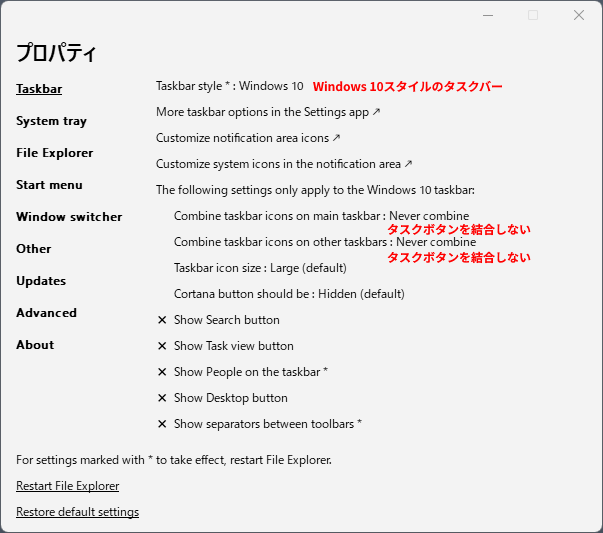Open Customize notification area icons link

pos(248,138)
